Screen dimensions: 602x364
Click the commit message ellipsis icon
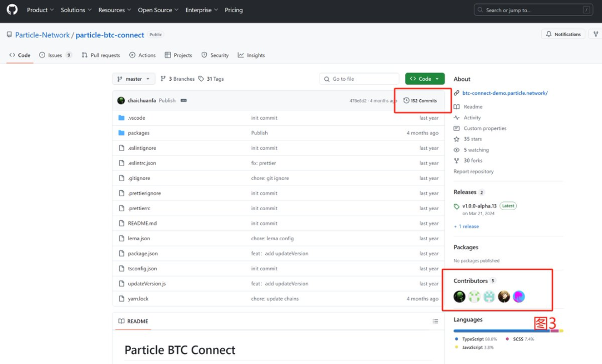point(183,101)
